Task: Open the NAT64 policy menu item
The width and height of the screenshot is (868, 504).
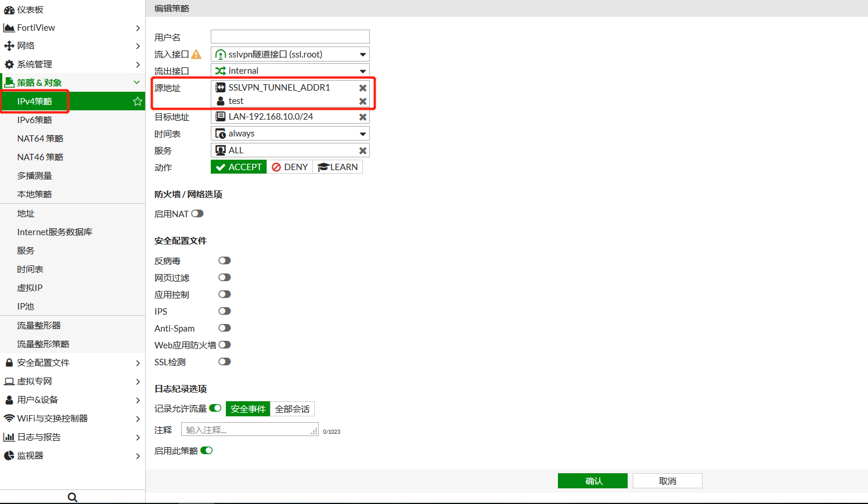Action: (73, 138)
